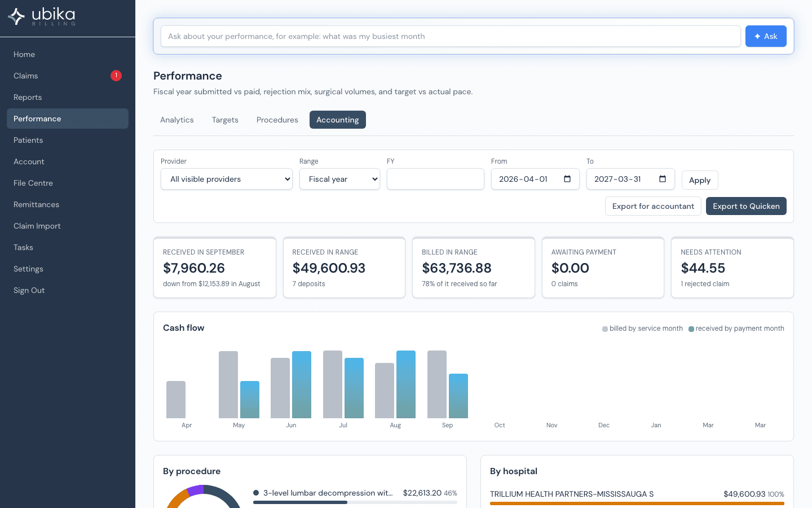
Task: Click the By hospital heading
Action: [514, 471]
